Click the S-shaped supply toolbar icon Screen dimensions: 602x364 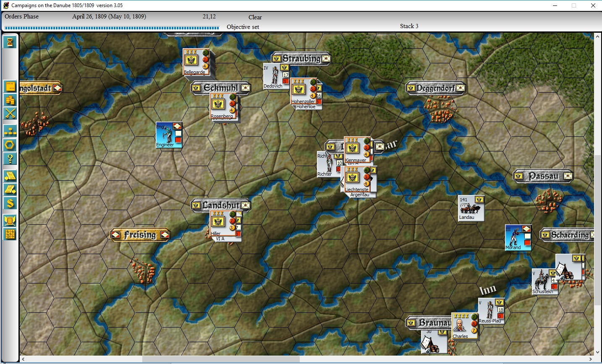click(x=10, y=203)
